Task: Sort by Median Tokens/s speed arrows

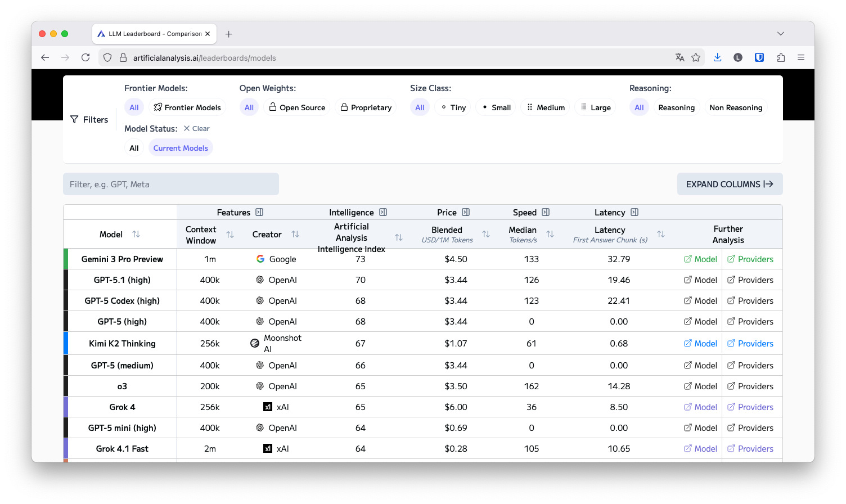Action: coord(550,235)
